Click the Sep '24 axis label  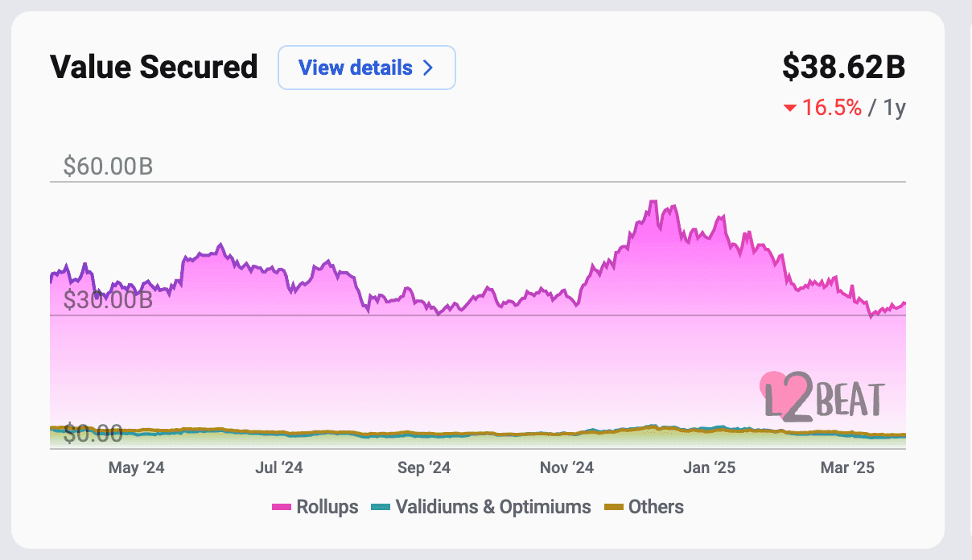coord(423,468)
